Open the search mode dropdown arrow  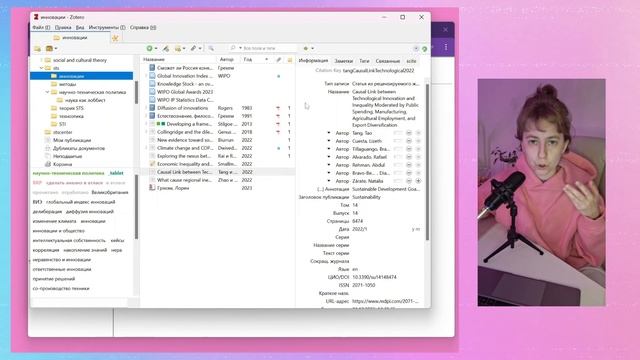(240, 49)
